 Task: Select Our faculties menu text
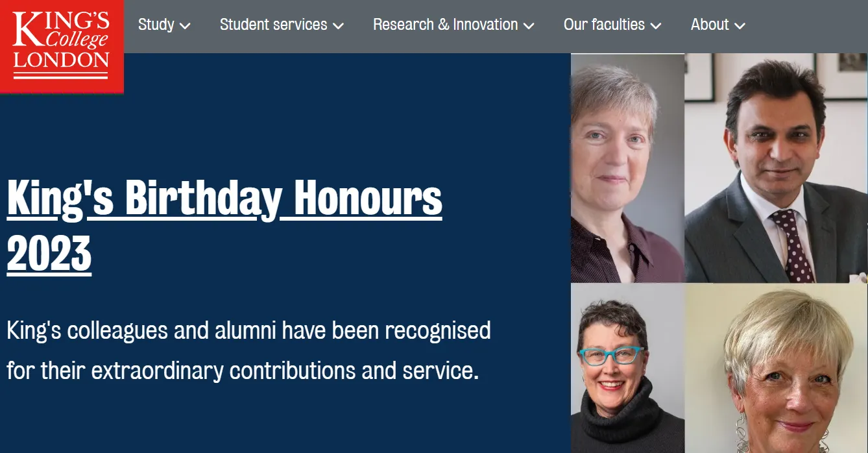click(x=604, y=25)
